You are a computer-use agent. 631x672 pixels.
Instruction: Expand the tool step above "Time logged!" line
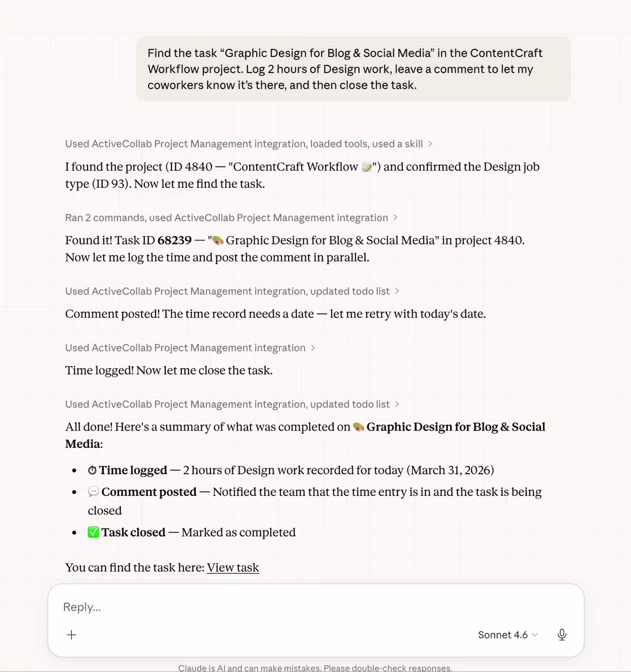[x=190, y=348]
